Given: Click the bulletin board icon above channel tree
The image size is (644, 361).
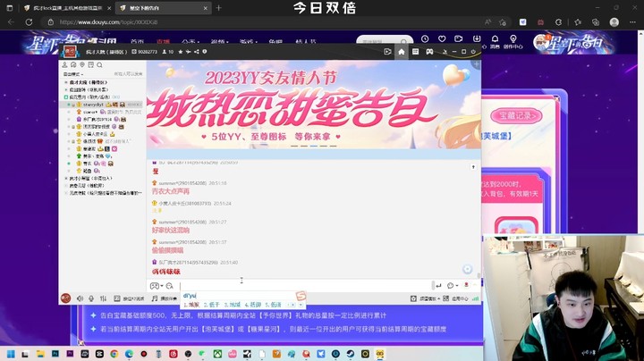Looking at the screenshot, I should (x=90, y=65).
